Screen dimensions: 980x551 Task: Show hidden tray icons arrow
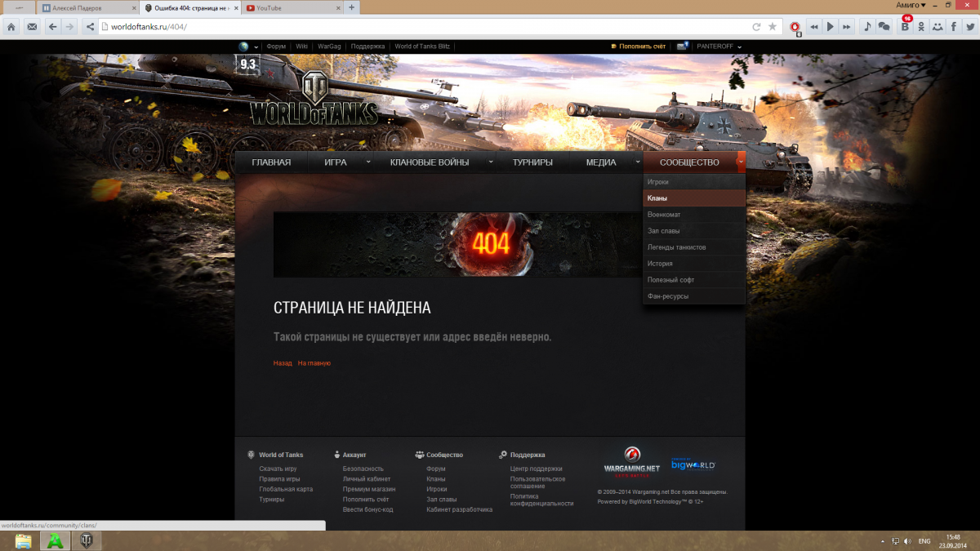click(x=882, y=541)
